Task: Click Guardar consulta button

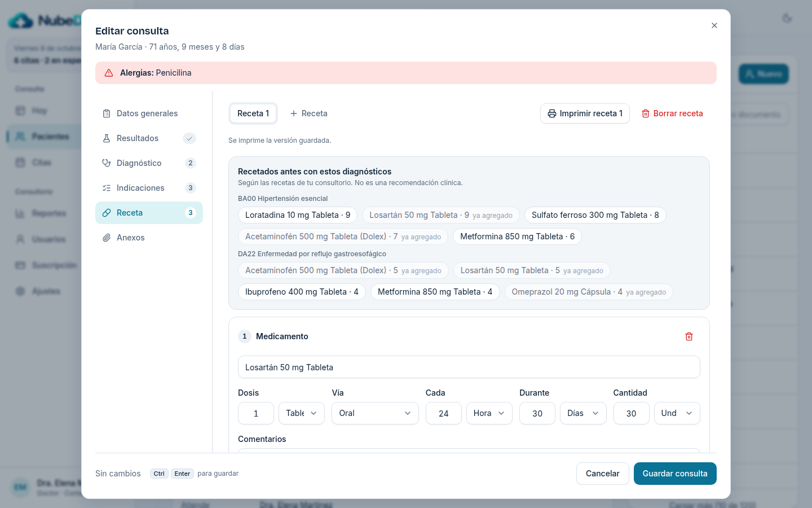Action: pos(675,474)
